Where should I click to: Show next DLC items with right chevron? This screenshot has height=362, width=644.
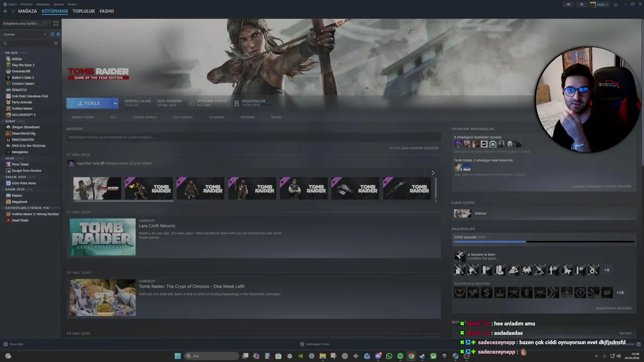click(x=433, y=173)
